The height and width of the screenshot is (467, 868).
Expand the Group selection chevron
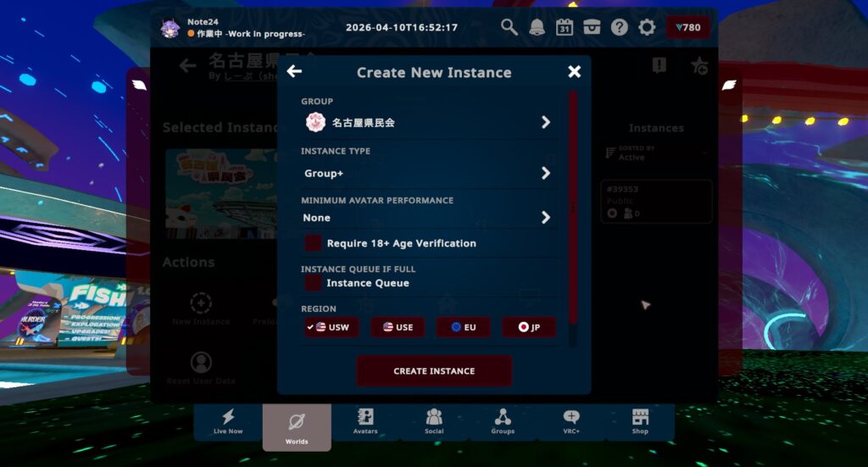545,123
